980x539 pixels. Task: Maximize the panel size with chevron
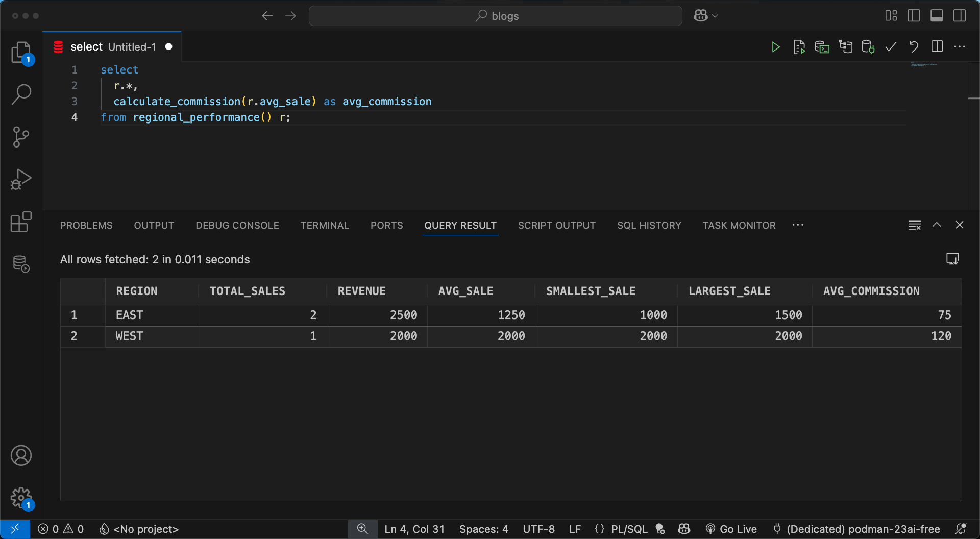[x=937, y=225]
